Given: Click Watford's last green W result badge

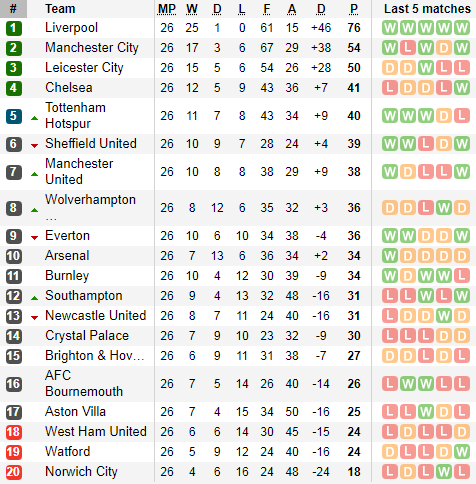Looking at the screenshot, I should 462,452.
